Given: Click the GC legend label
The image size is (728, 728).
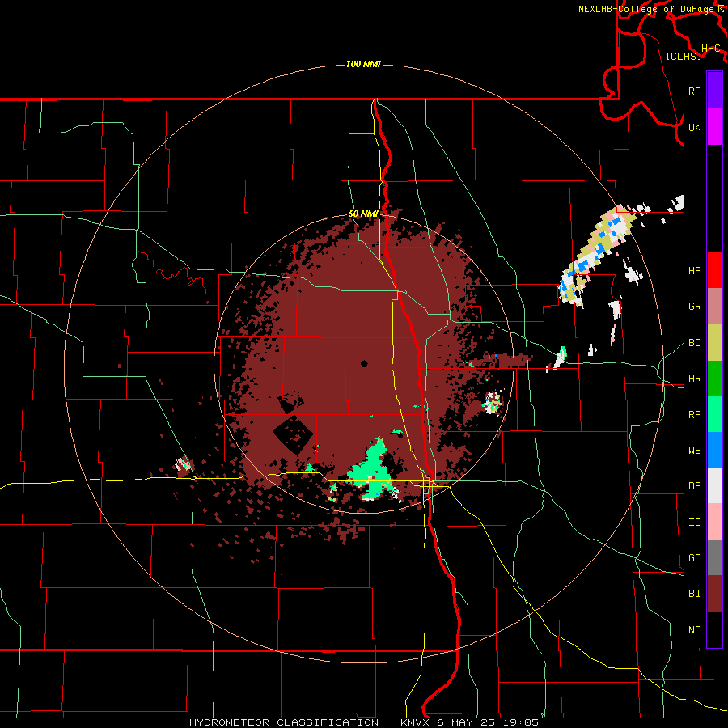Looking at the screenshot, I should click(694, 558).
